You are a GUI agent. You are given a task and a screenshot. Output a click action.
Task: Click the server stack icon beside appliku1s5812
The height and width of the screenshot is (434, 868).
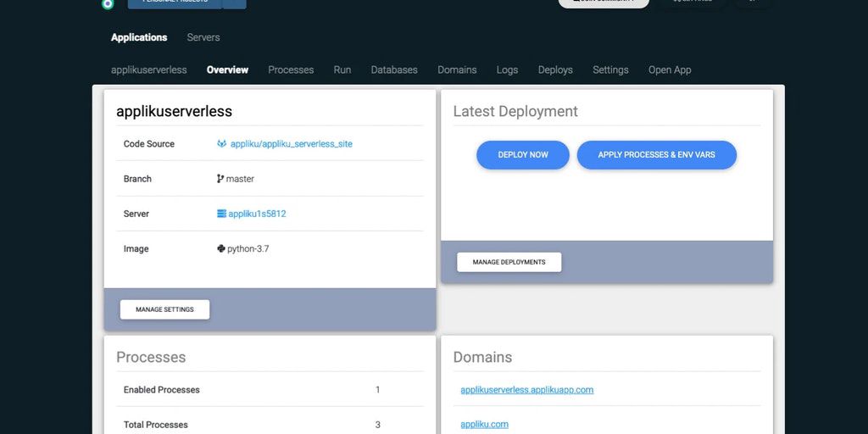coord(221,214)
